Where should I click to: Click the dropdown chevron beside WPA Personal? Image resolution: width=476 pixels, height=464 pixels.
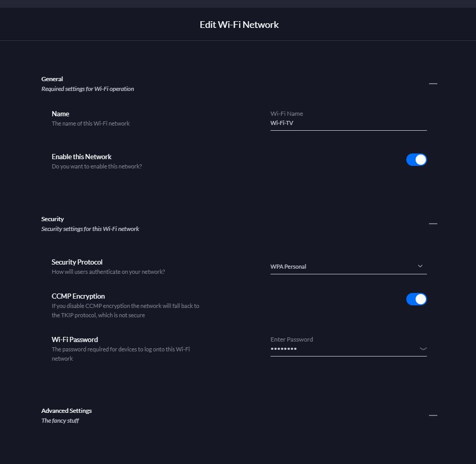click(x=420, y=266)
